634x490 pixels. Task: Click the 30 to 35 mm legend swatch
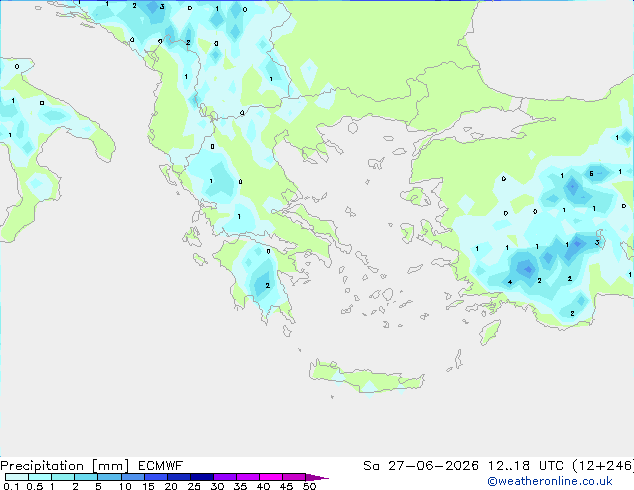coord(225,477)
